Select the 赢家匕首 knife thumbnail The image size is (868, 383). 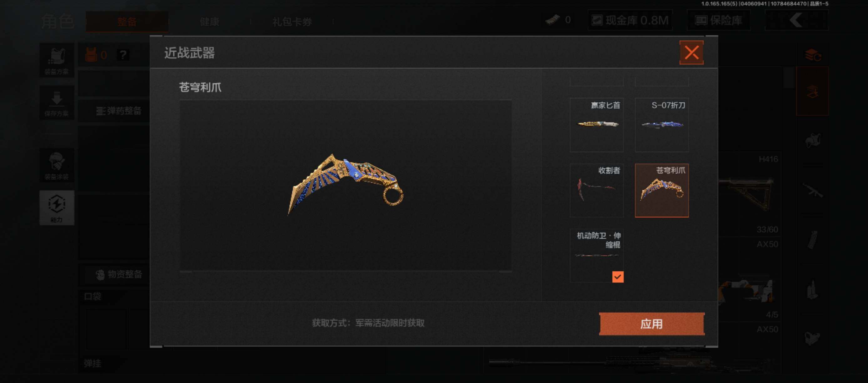[x=596, y=125]
